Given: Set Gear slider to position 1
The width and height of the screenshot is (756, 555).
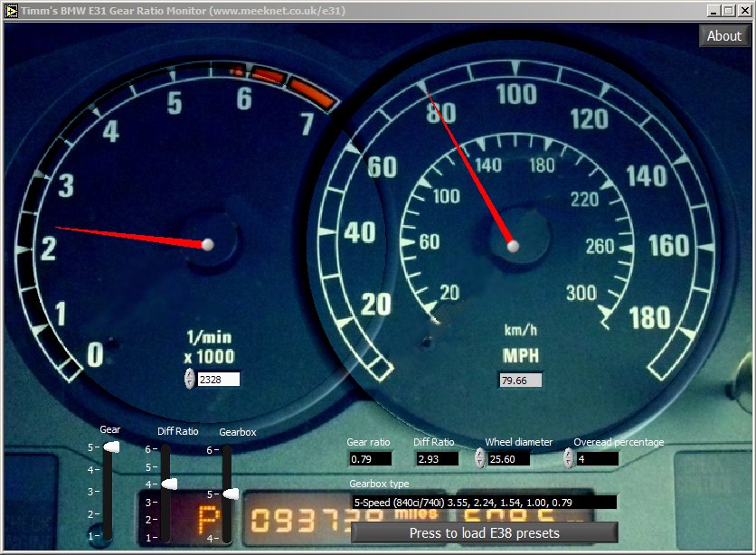Looking at the screenshot, I should point(108,535).
